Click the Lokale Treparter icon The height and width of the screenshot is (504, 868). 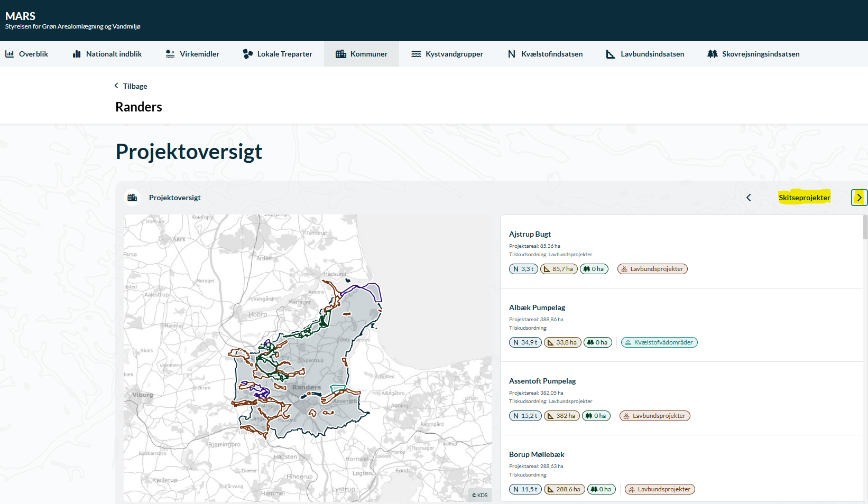[x=247, y=54]
